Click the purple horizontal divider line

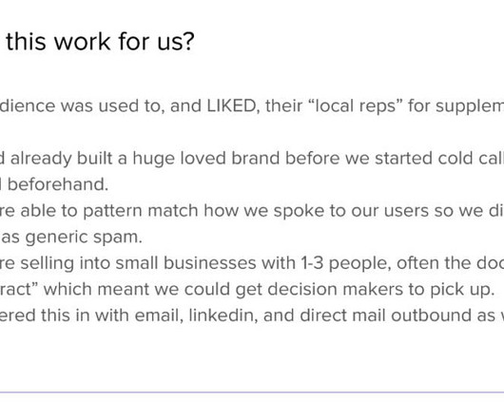pyautogui.click(x=252, y=392)
